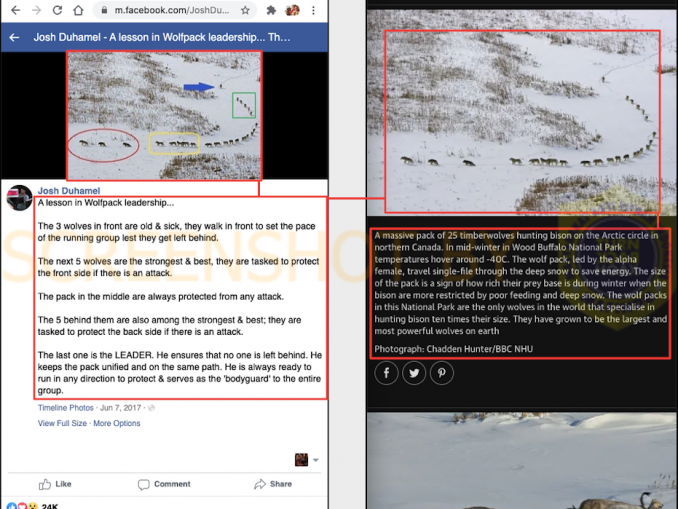This screenshot has height=509, width=678.
Task: Click the padlock site info icon
Action: point(104,10)
